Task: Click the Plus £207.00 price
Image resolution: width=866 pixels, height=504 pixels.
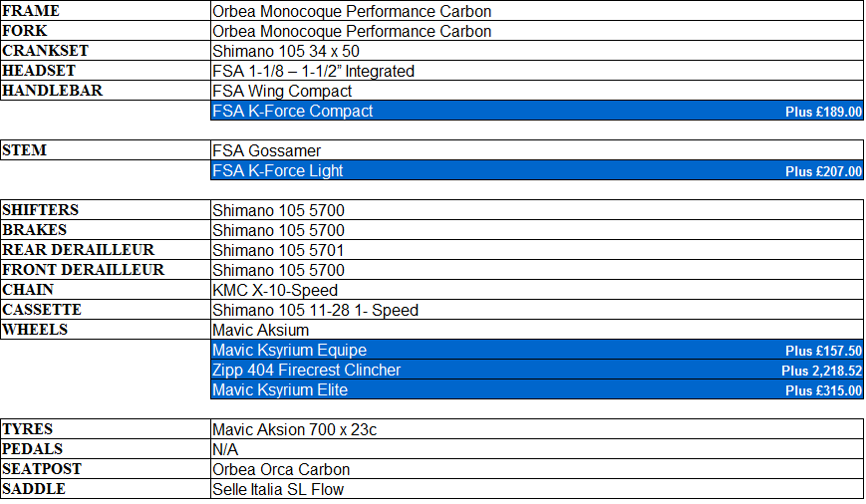Action: click(x=823, y=172)
